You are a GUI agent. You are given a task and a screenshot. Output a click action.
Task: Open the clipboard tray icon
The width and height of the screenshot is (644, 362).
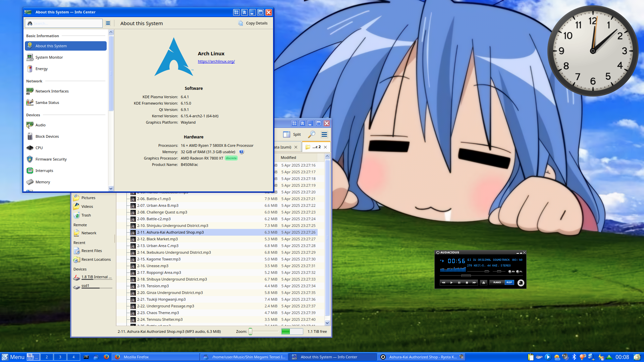pos(530,357)
